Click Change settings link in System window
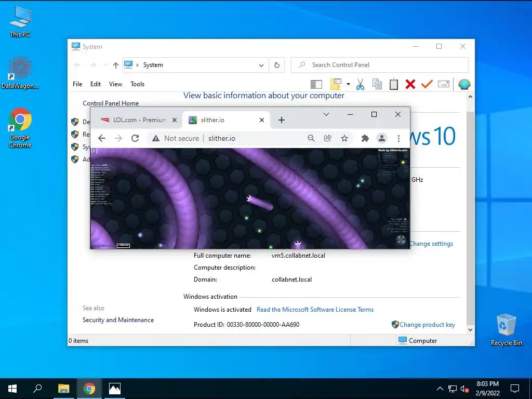This screenshot has height=399, width=532. coord(431,244)
